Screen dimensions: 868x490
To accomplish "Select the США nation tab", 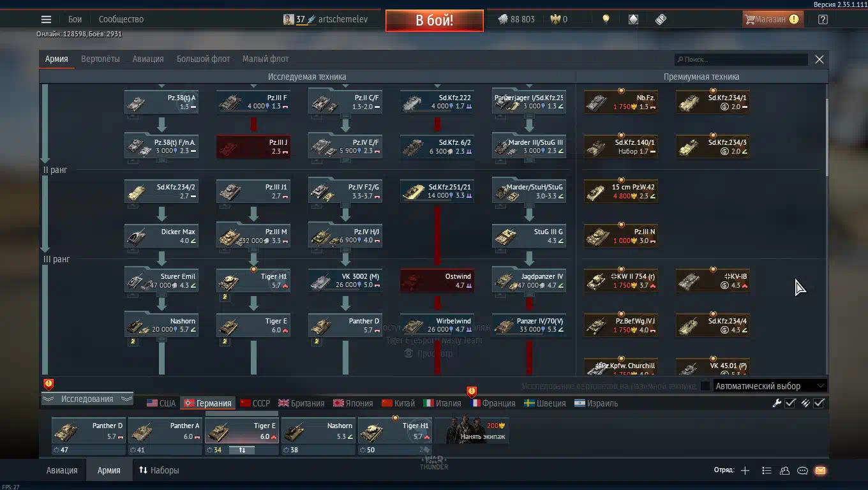I will 161,403.
